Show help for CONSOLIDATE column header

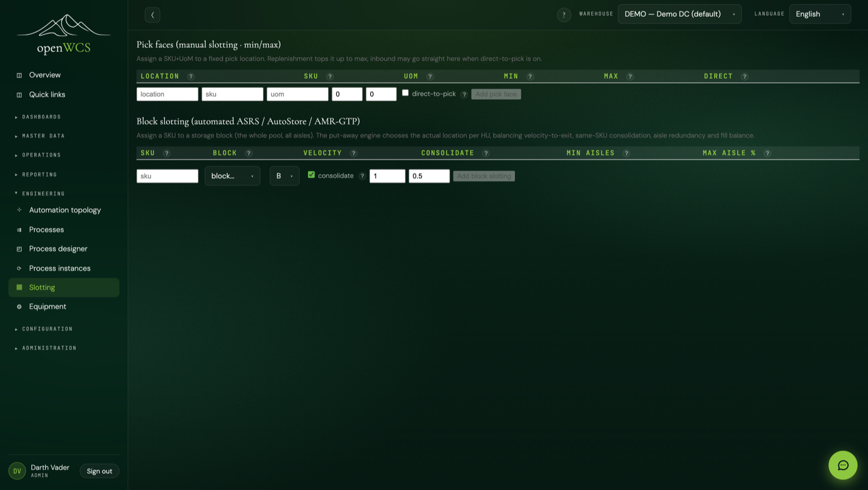[x=486, y=153]
